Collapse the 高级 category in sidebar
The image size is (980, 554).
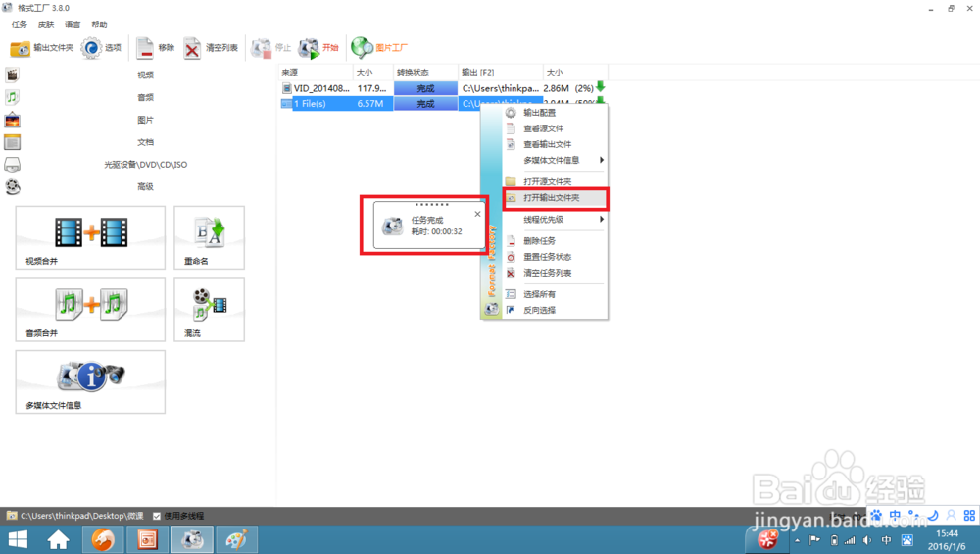pos(145,186)
